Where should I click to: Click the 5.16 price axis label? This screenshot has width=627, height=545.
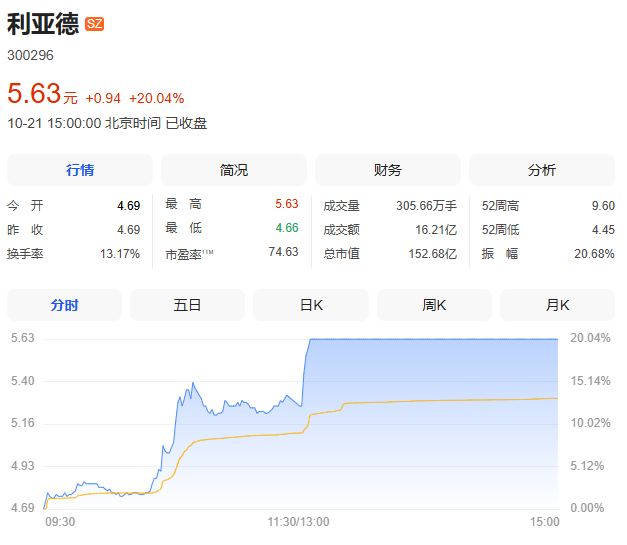click(23, 423)
